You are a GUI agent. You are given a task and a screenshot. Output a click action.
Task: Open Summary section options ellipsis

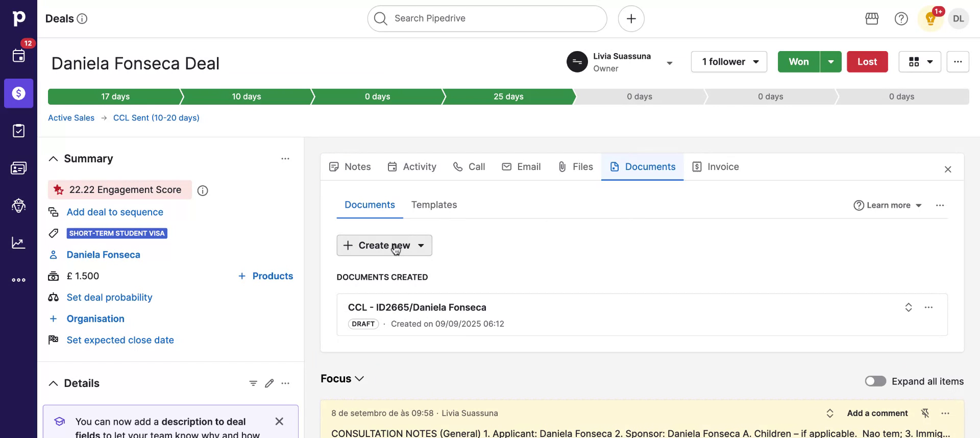click(285, 159)
